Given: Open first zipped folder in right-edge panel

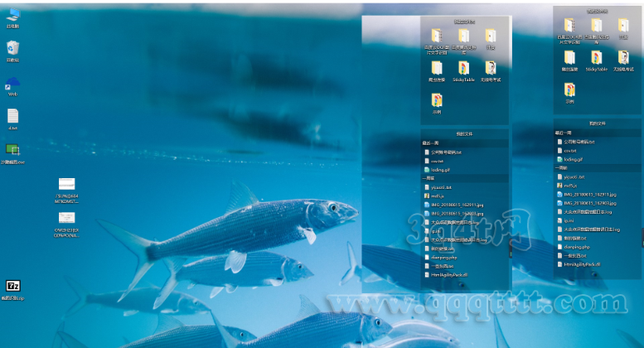Looking at the screenshot, I should (x=569, y=31).
